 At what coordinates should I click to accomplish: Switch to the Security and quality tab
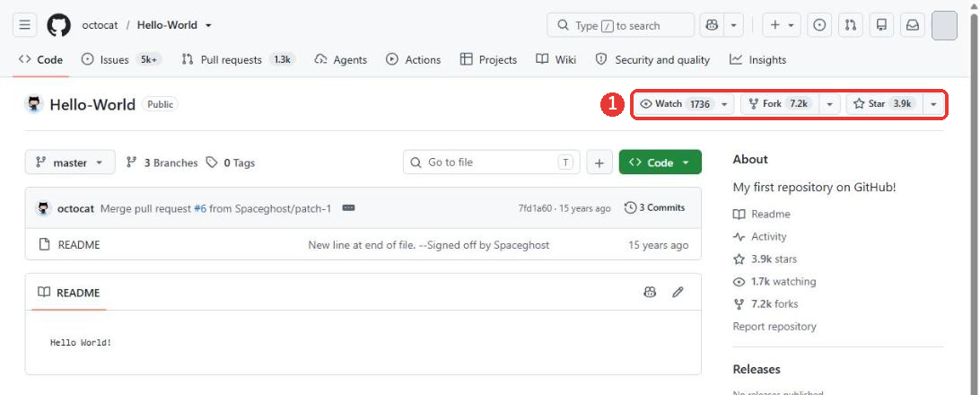(652, 60)
